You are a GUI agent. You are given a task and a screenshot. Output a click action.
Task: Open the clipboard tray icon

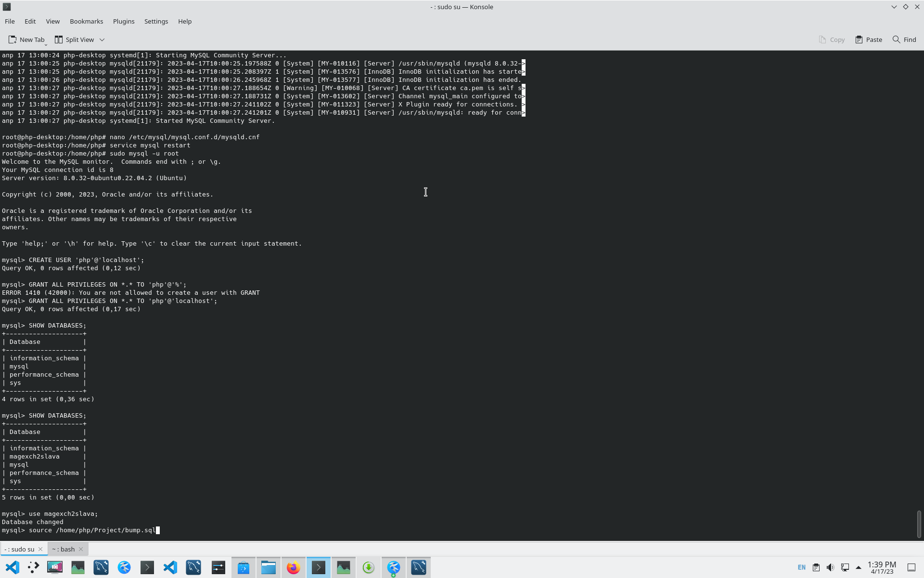pyautogui.click(x=816, y=567)
